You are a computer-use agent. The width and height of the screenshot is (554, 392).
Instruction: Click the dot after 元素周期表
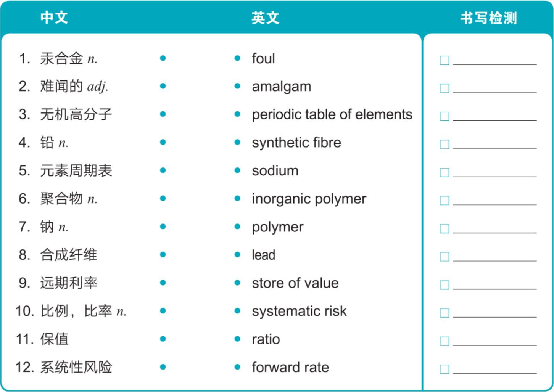tap(163, 170)
